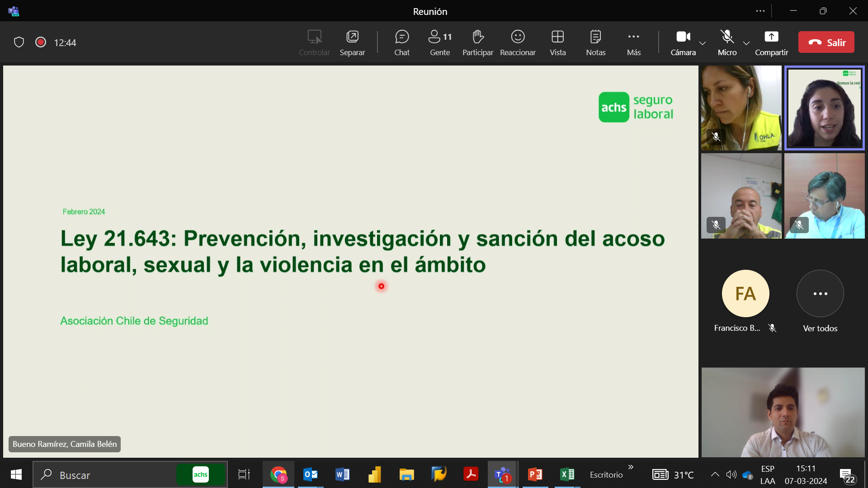This screenshot has height=488, width=868.
Task: Open the Reaccionar reactions menu
Action: (x=518, y=42)
